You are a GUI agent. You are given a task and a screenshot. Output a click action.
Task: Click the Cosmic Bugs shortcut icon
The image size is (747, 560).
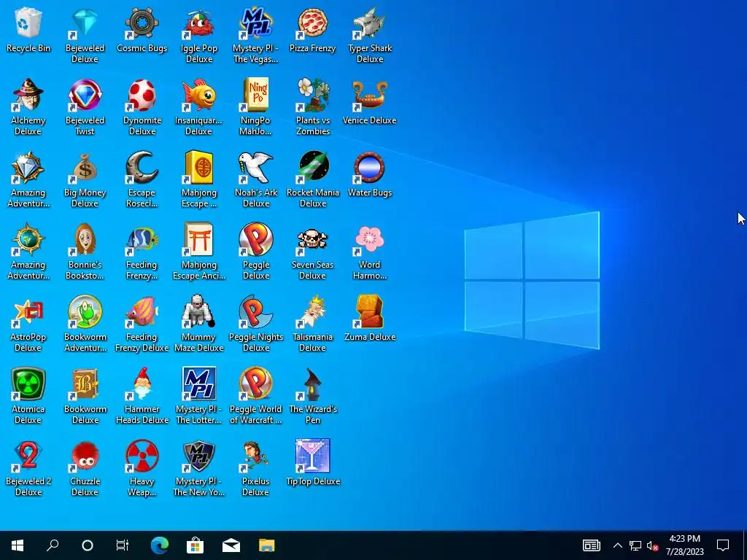tap(142, 23)
